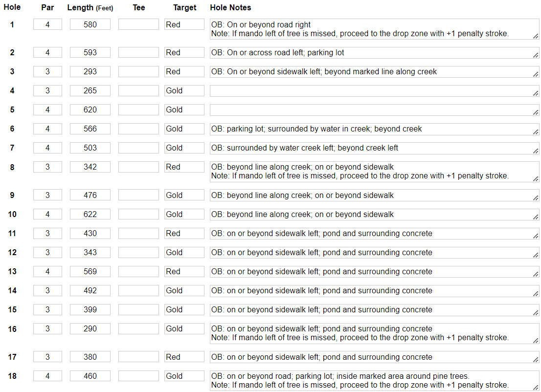The height and width of the screenshot is (392, 541).
Task: Click the Tee field for hole 9
Action: pos(138,195)
